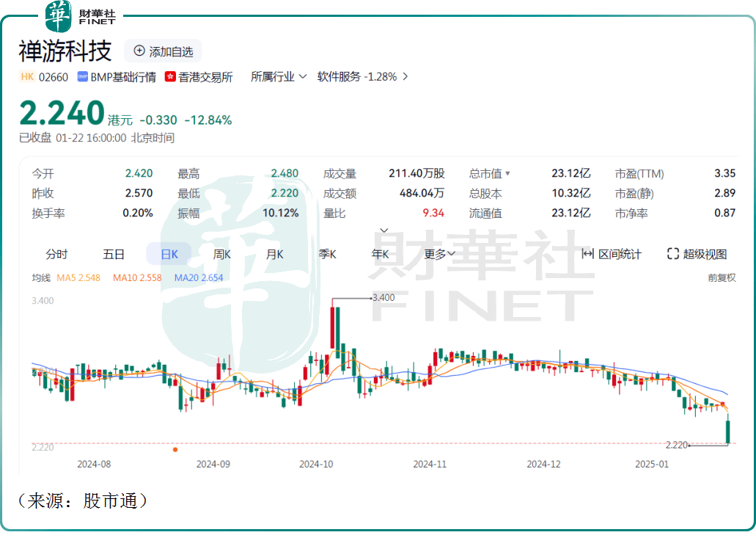Select the 季K chart tab
Image resolution: width=756 pixels, height=546 pixels.
click(x=327, y=254)
